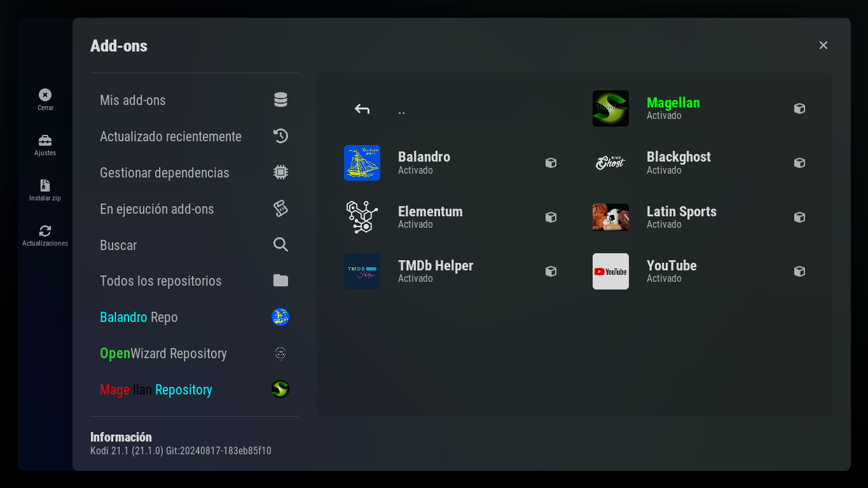The width and height of the screenshot is (868, 488).
Task: Click the Magellan Repository green icon
Action: coord(280,389)
